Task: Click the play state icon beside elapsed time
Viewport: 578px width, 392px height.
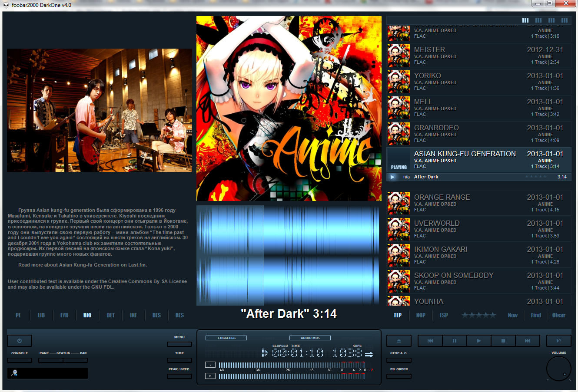Action: click(x=265, y=353)
